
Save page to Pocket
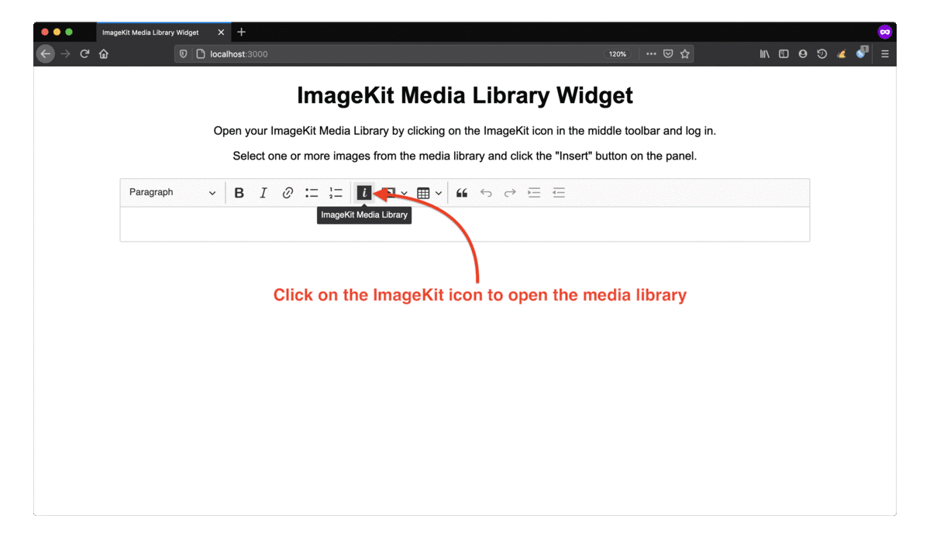click(x=668, y=54)
